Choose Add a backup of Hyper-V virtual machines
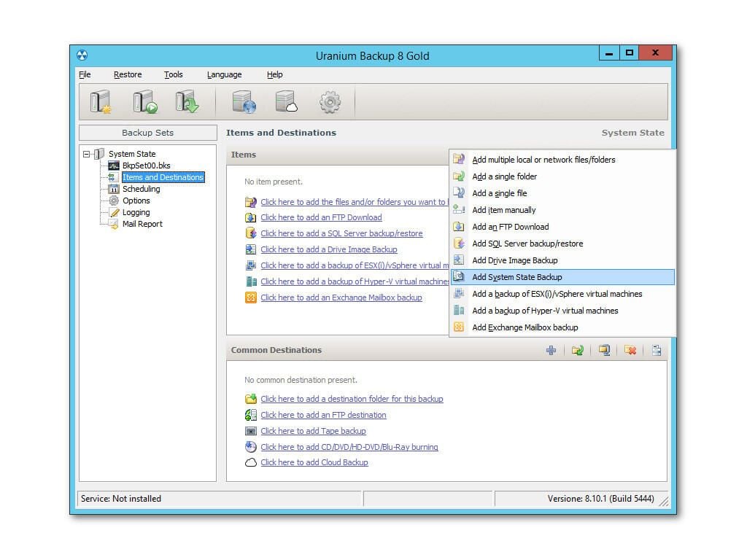Image resolution: width=747 pixels, height=560 pixels. point(562,311)
